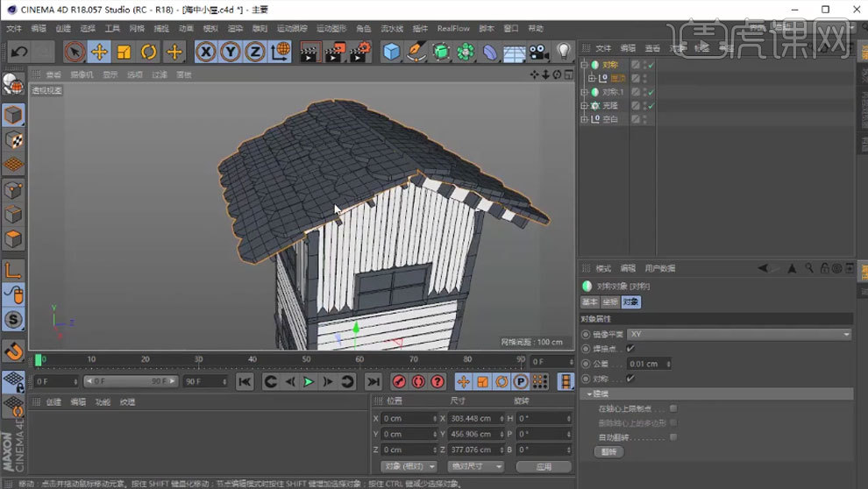This screenshot has width=868, height=489.
Task: Enable the 在轴心上限制点 checkbox
Action: [x=673, y=408]
